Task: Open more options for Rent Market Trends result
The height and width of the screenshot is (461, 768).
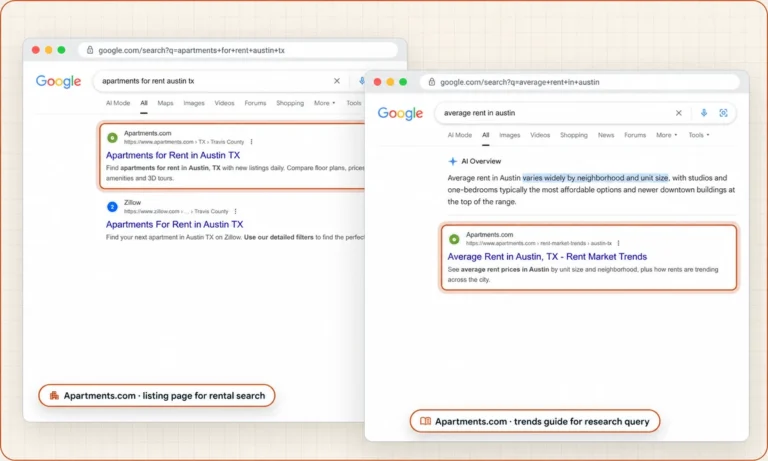Action: point(619,243)
